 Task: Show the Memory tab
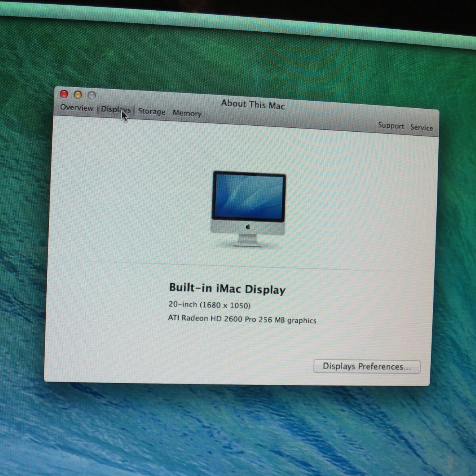[x=187, y=113]
